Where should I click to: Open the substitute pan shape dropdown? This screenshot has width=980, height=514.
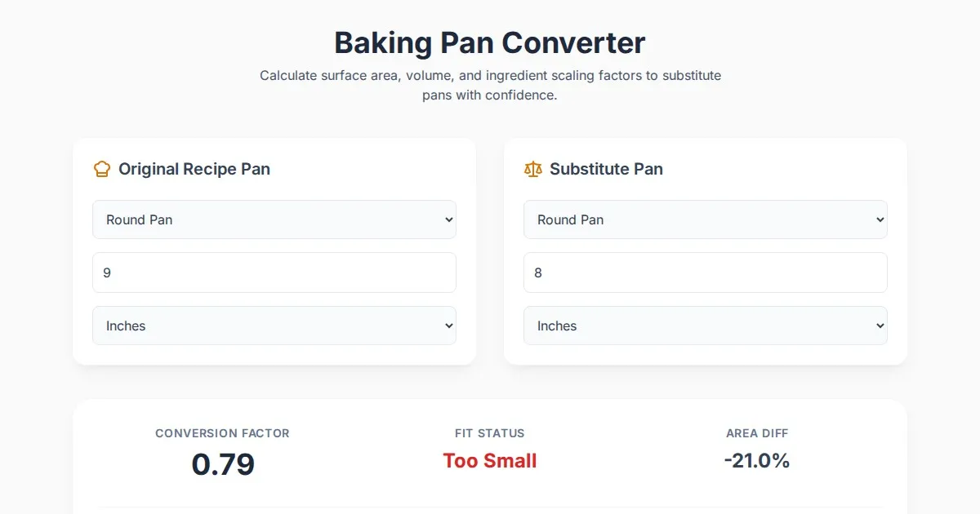[705, 219]
